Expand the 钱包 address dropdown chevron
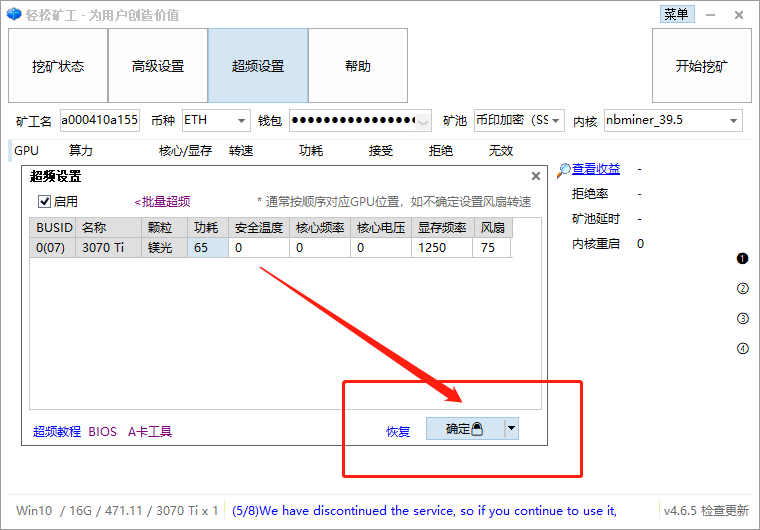The height and width of the screenshot is (530, 760). click(423, 121)
